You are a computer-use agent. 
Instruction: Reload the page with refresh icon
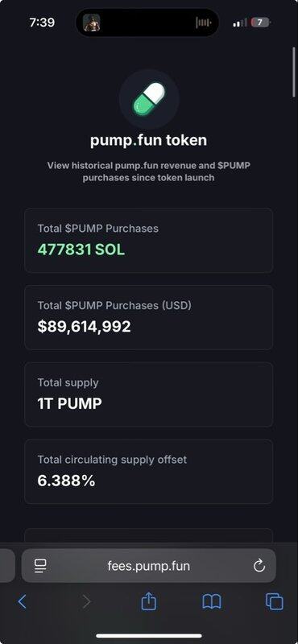(x=259, y=566)
